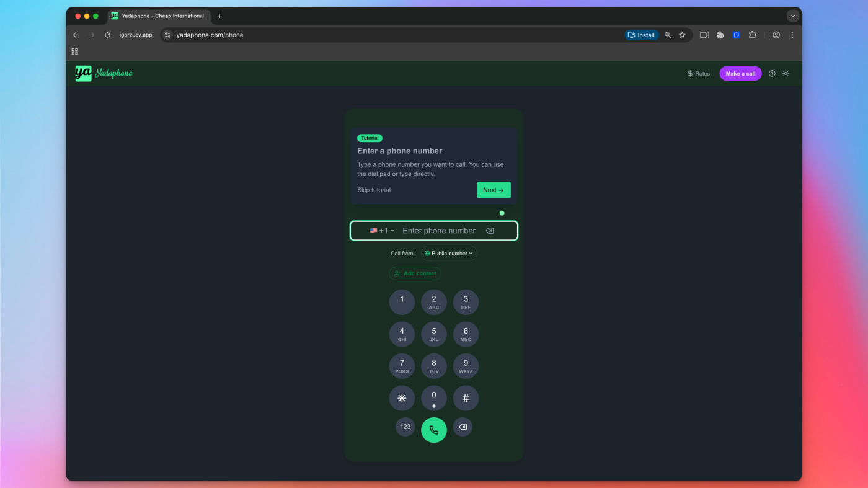Click the backspace icon below the dial pad
This screenshot has width=868, height=488.
(x=463, y=427)
